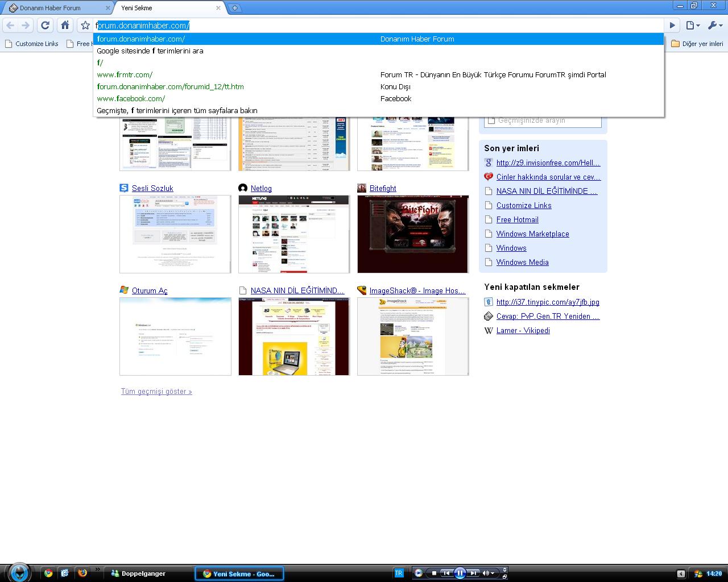Open Customize Links in recent bookmarks
Viewport: 728px width, 582px height.
click(x=524, y=205)
